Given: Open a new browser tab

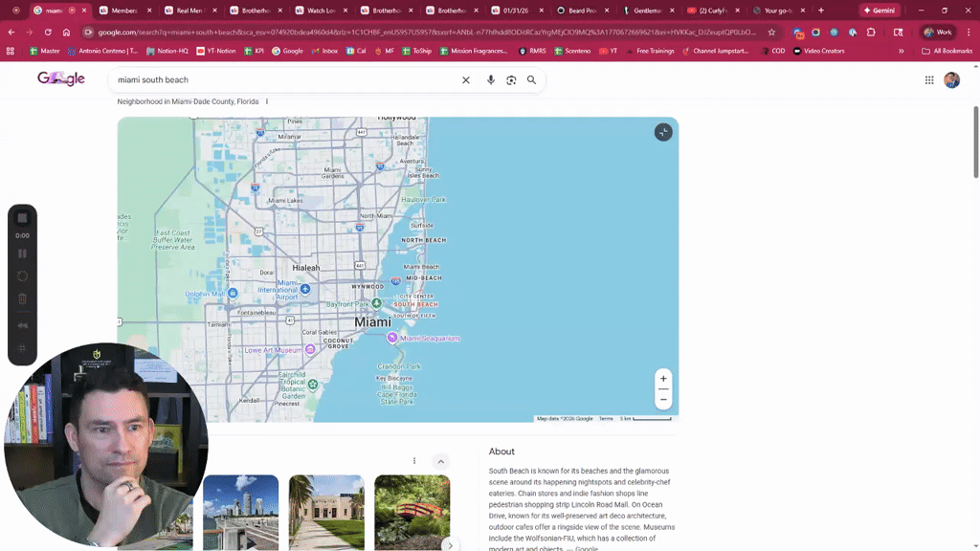Looking at the screenshot, I should (x=821, y=10).
